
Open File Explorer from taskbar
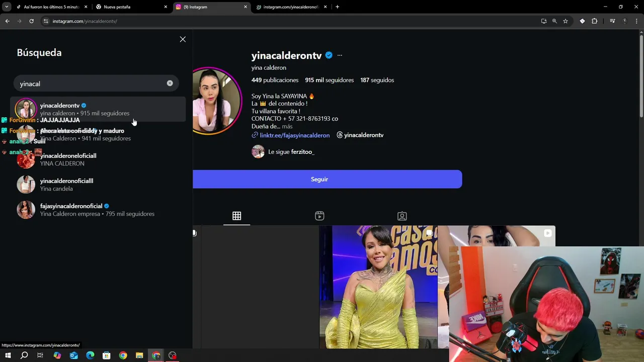click(139, 355)
